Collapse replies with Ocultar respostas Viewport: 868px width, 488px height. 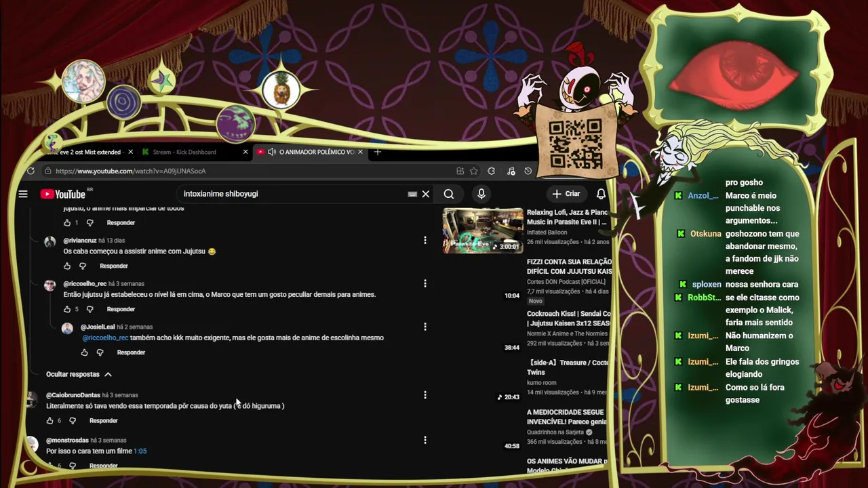79,374
